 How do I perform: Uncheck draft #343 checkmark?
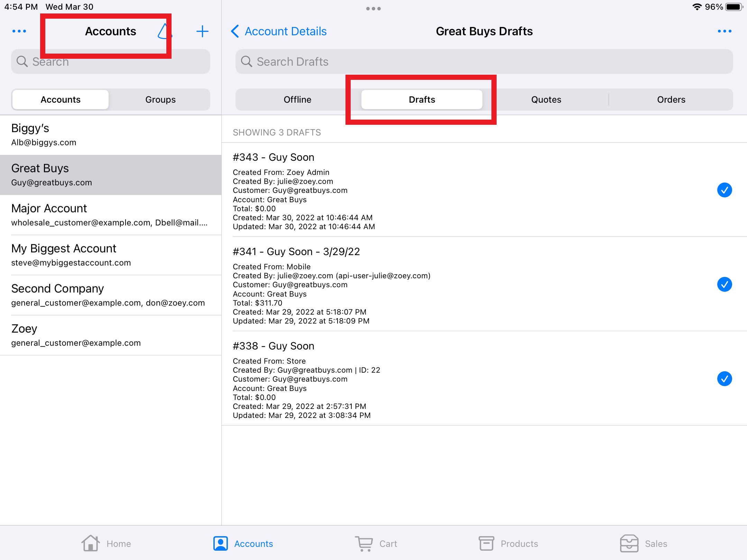724,190
